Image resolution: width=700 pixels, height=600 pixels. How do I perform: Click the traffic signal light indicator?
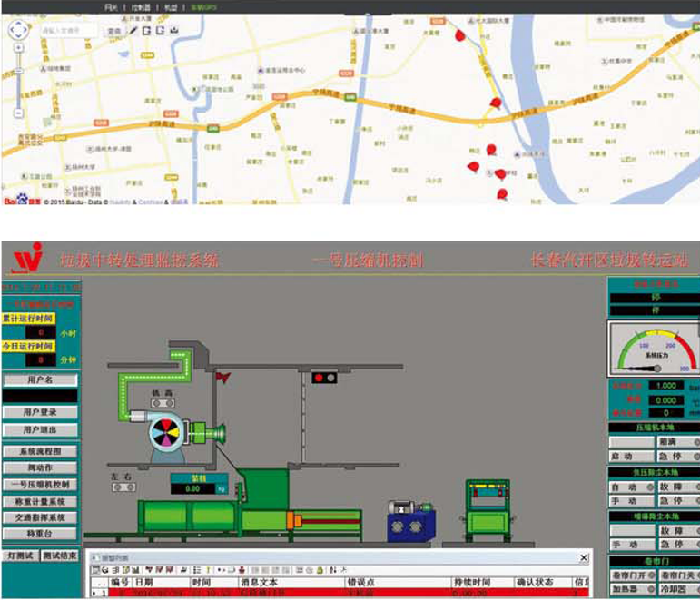322,376
